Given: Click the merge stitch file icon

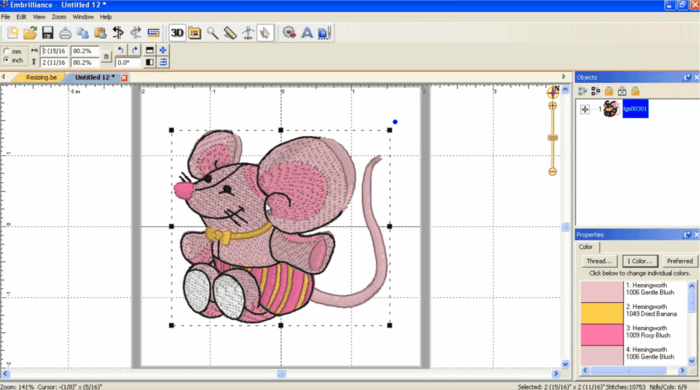Looking at the screenshot, I should tap(289, 33).
